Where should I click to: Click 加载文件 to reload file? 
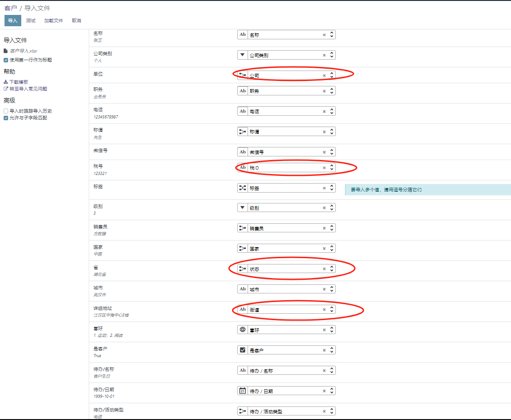coord(53,21)
